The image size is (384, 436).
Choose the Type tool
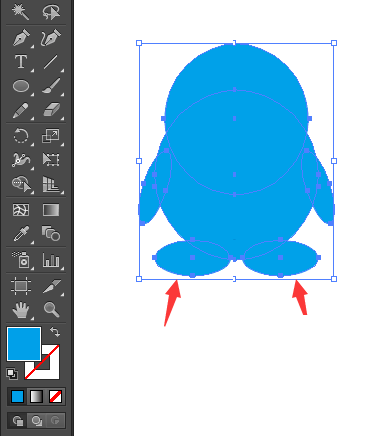21,62
